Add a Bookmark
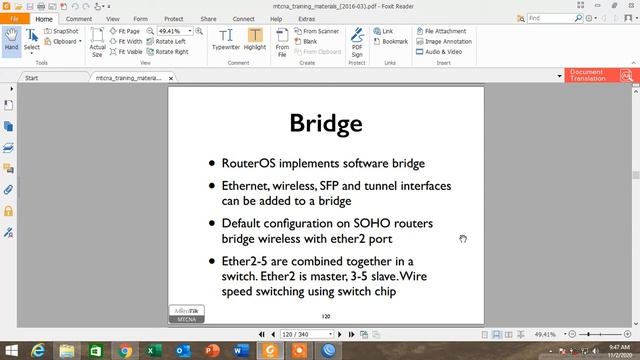Screen dimensions: 640x360 391,41
